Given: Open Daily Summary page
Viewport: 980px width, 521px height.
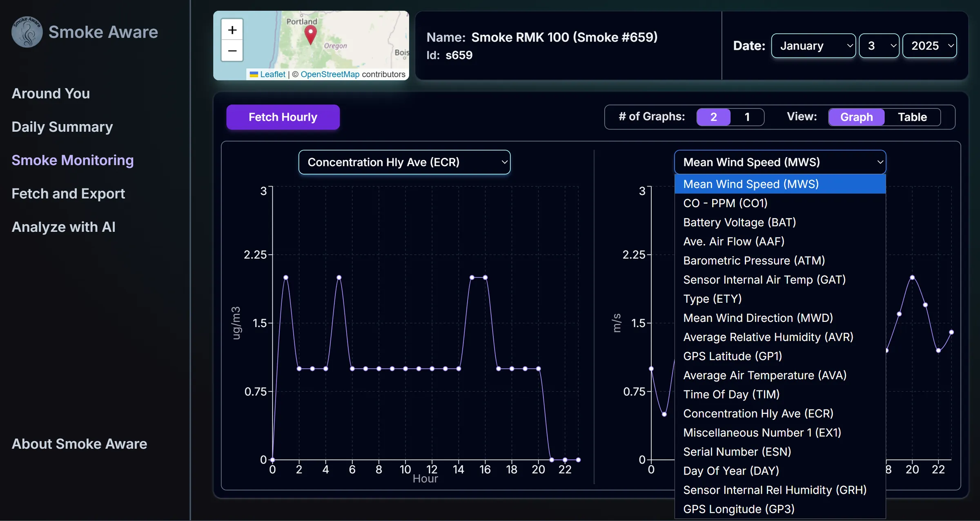Looking at the screenshot, I should [62, 127].
